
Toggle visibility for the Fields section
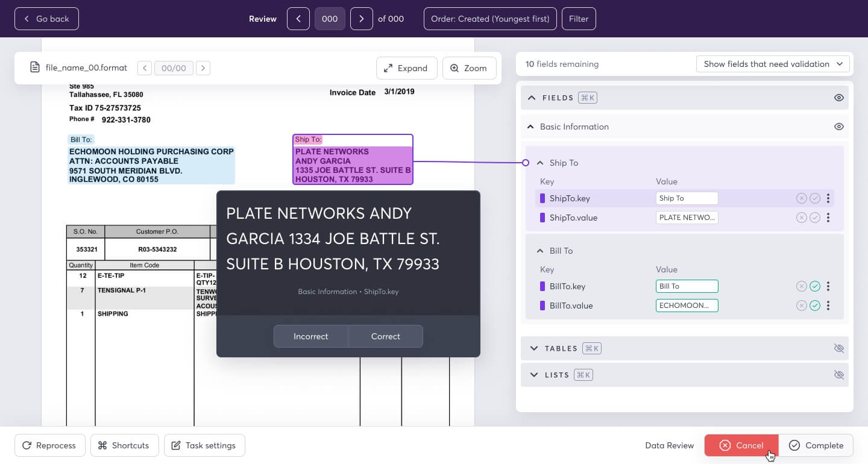coord(839,98)
